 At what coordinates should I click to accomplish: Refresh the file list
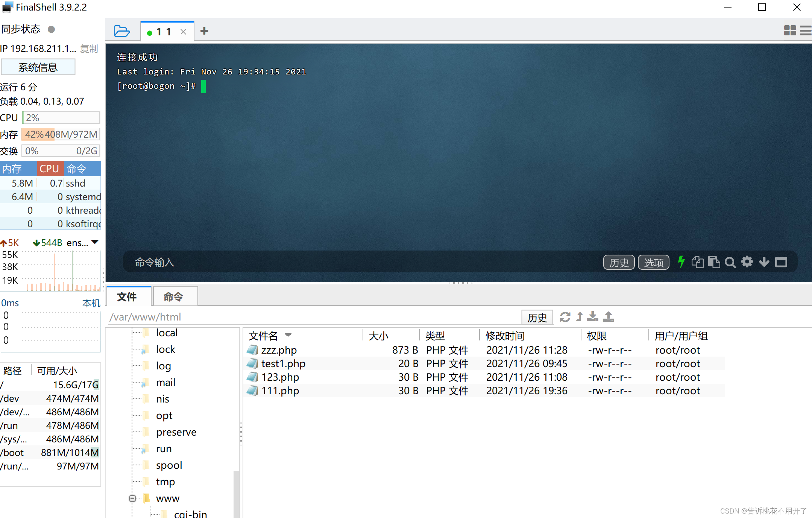pyautogui.click(x=565, y=317)
